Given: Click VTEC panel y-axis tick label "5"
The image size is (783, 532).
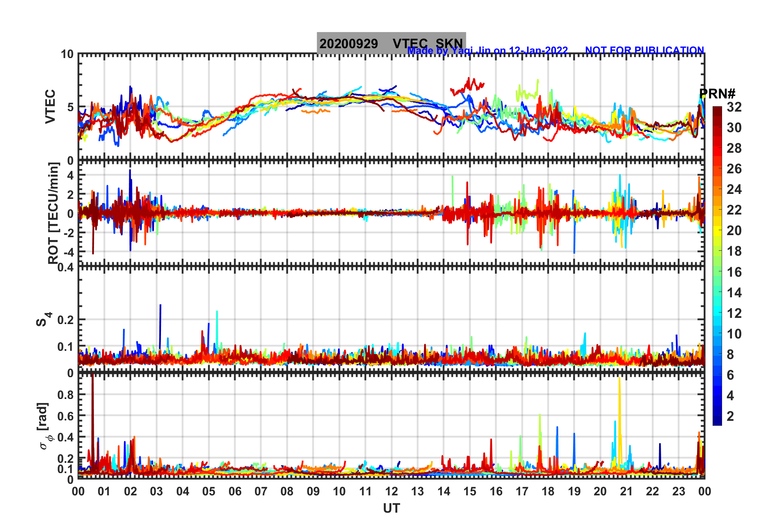Looking at the screenshot, I should pos(70,107).
